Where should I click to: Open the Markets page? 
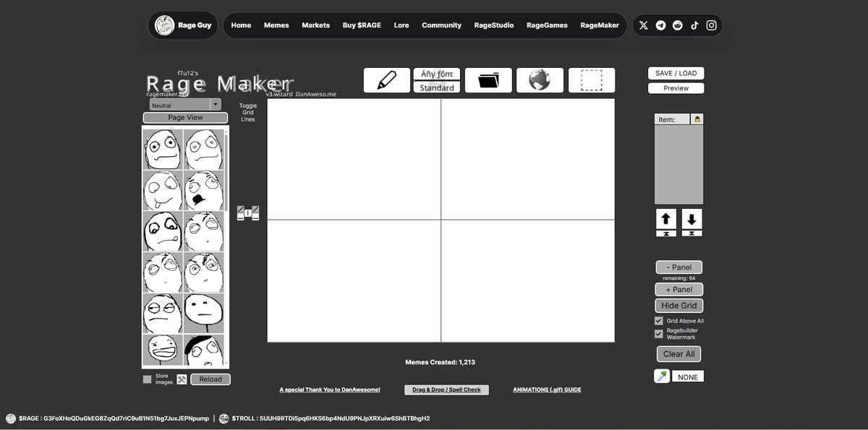click(x=316, y=25)
